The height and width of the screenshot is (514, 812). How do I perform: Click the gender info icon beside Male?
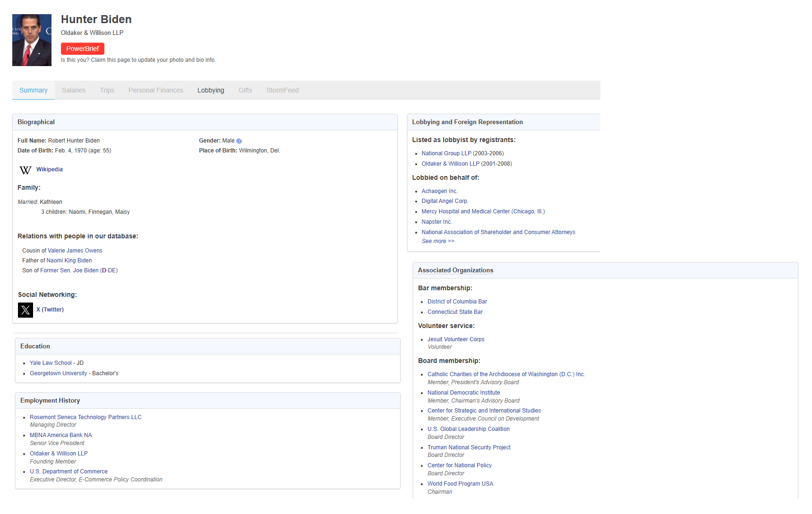tap(239, 141)
